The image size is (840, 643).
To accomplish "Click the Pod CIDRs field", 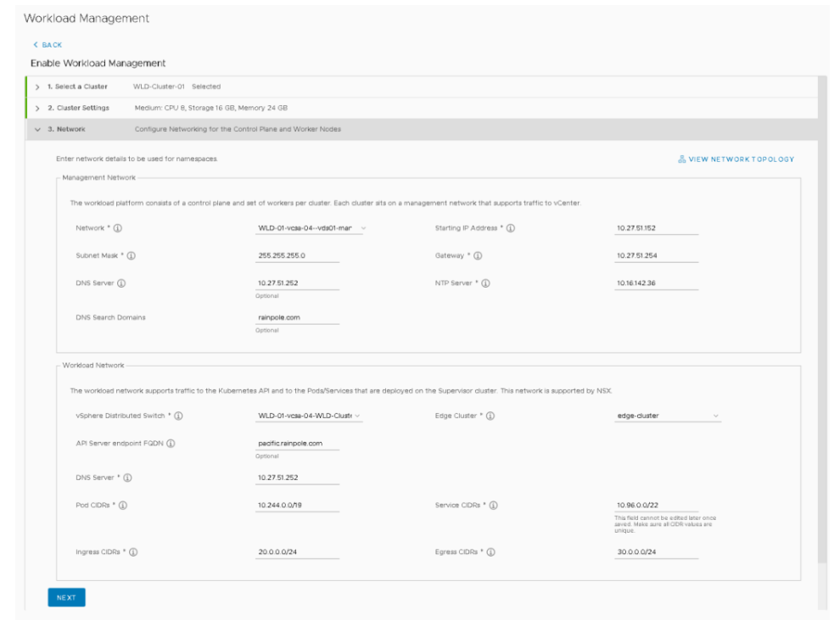I will (x=297, y=506).
